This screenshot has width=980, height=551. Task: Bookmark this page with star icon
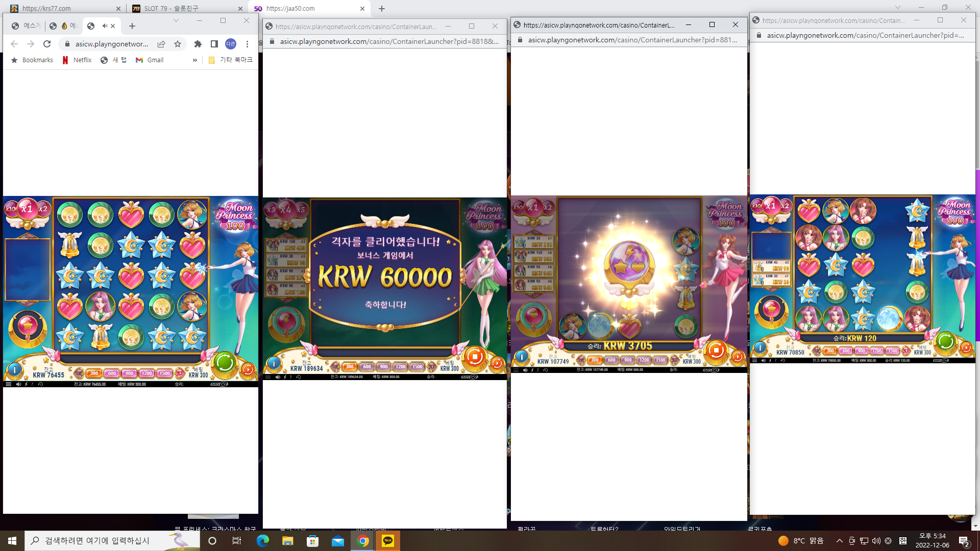pyautogui.click(x=178, y=44)
